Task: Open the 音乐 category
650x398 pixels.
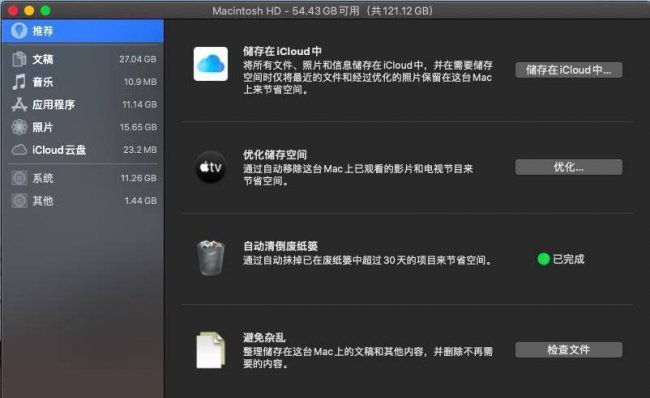Action: click(82, 82)
